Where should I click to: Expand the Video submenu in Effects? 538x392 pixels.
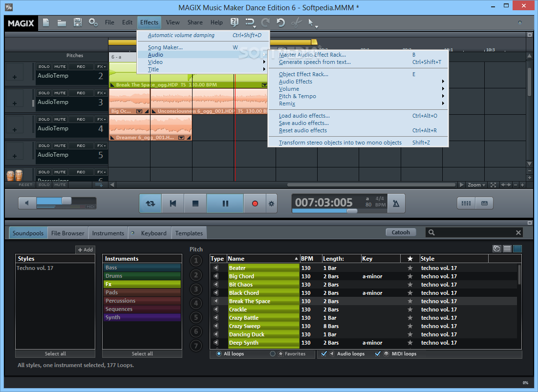[203, 62]
